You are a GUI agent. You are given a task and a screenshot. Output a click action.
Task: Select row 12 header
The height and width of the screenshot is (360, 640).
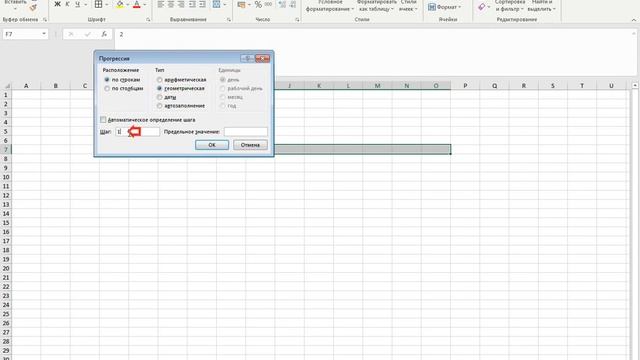pos(6,196)
